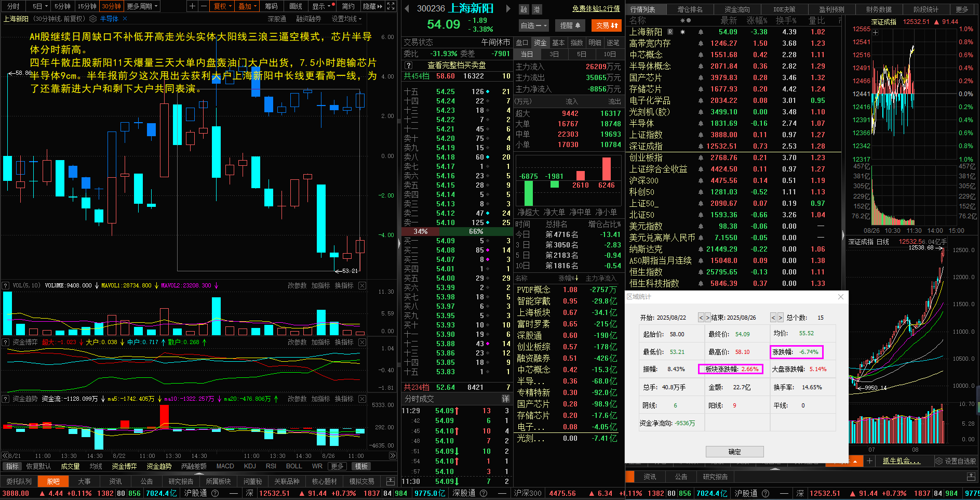Image resolution: width=980 pixels, height=500 pixels.
Task: Close the 区域统计 dialog
Action: (841, 297)
